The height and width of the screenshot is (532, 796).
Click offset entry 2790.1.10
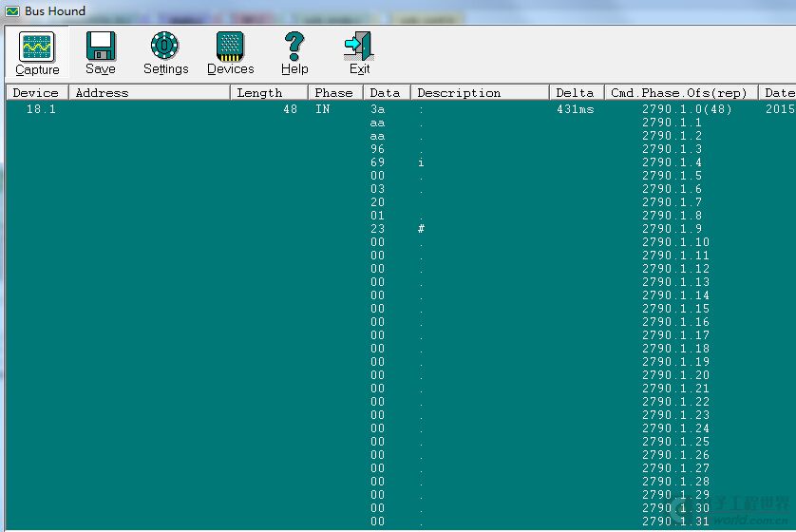675,242
